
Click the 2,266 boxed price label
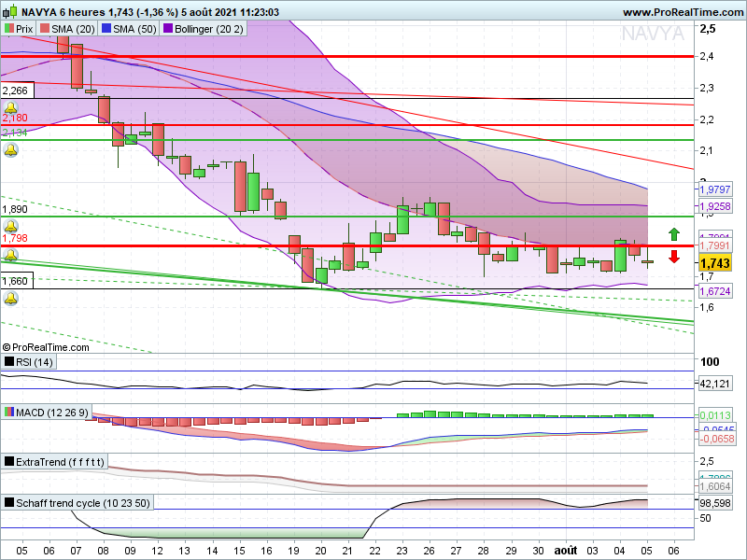(x=17, y=91)
